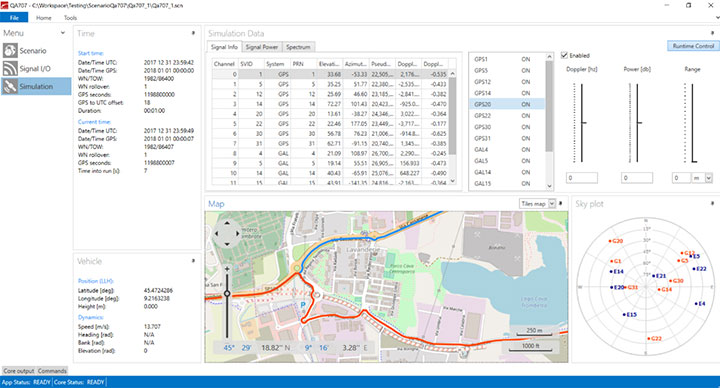This screenshot has width=720, height=388.
Task: Sort table by Channel column header
Action: coord(225,64)
